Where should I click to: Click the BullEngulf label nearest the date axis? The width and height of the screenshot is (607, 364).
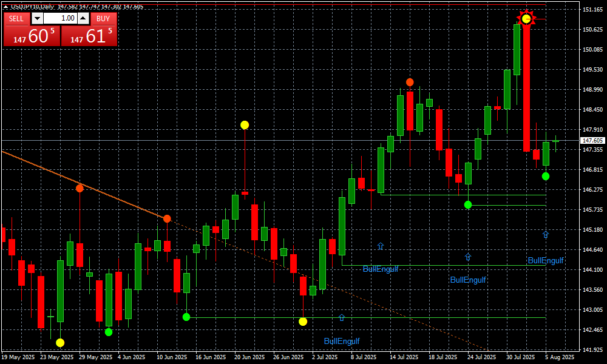342,341
